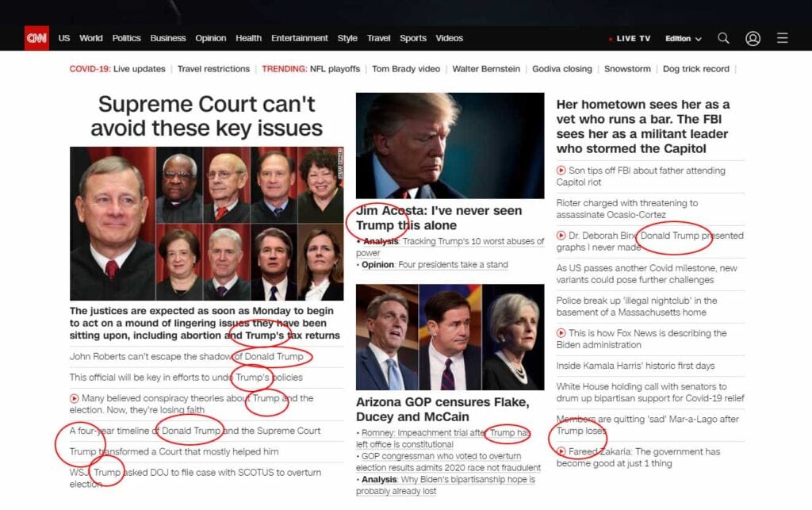Open Trump transformed a Court story

click(x=174, y=451)
